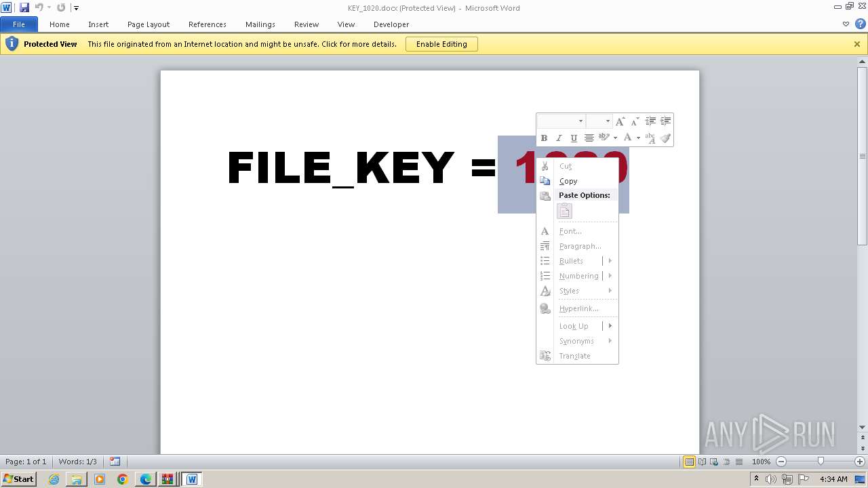The image size is (868, 488).
Task: Open the font name combo box
Action: point(561,121)
